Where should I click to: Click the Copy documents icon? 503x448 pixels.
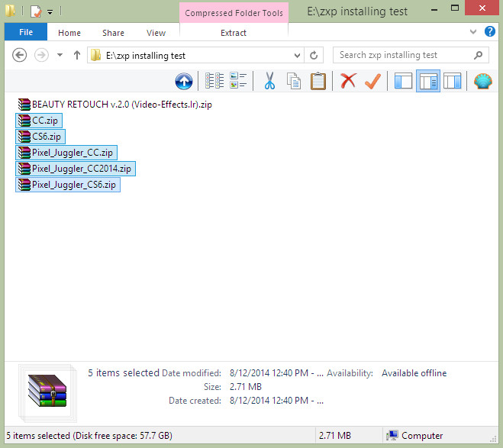click(x=294, y=81)
